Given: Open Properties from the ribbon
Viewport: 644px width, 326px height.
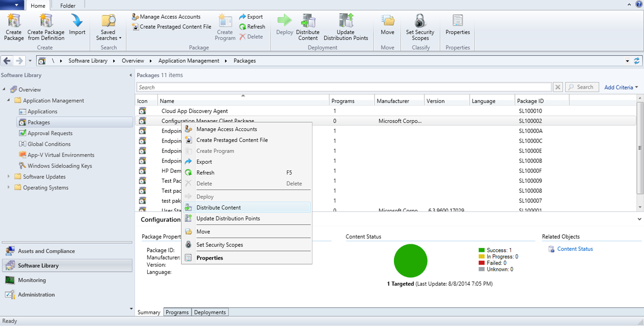Looking at the screenshot, I should [x=457, y=22].
